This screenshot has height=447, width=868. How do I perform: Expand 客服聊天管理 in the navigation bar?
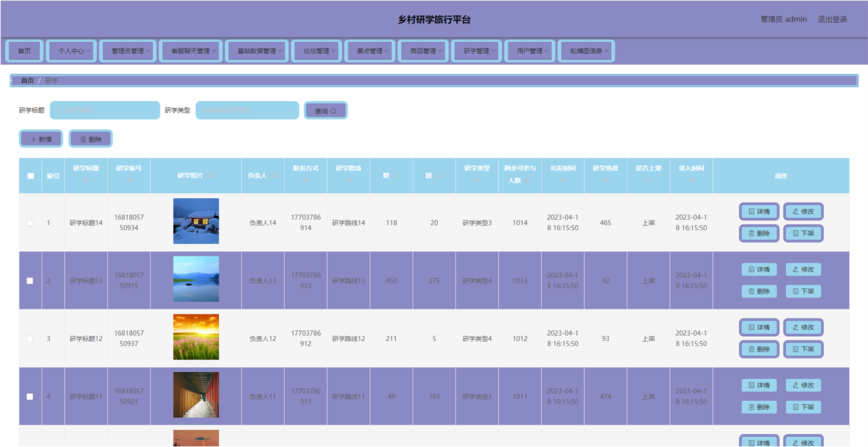(x=190, y=51)
